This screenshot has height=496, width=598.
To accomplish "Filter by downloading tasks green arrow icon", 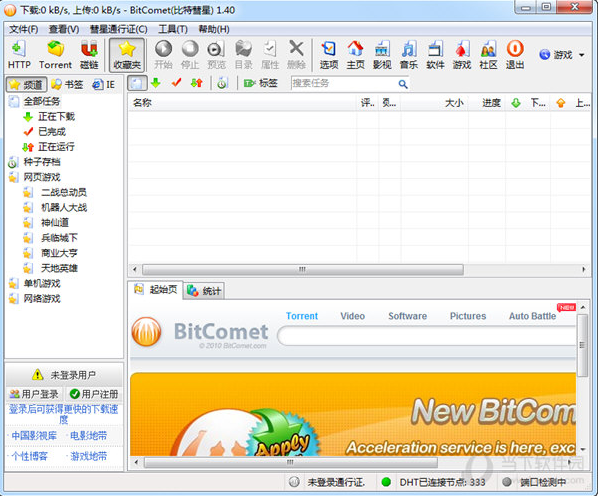I will 156,83.
